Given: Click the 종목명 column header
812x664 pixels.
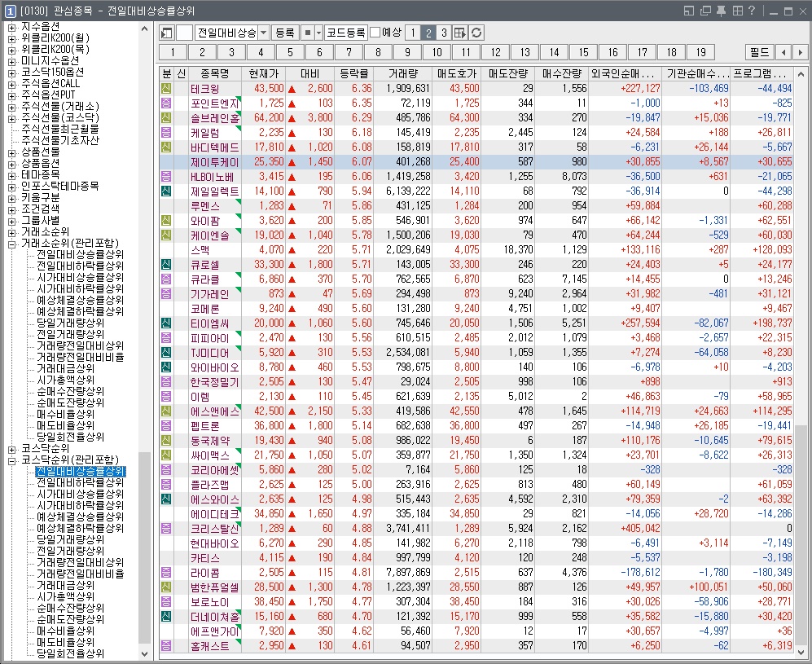Looking at the screenshot, I should 214,73.
